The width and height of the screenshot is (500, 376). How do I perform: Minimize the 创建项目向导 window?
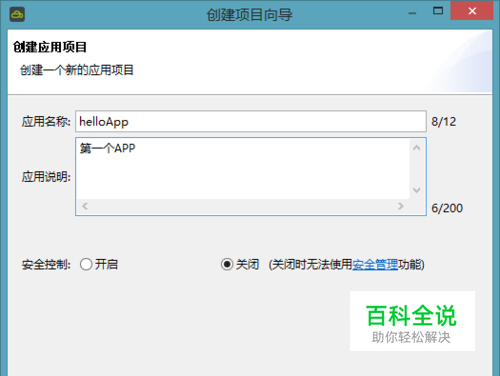tap(413, 13)
